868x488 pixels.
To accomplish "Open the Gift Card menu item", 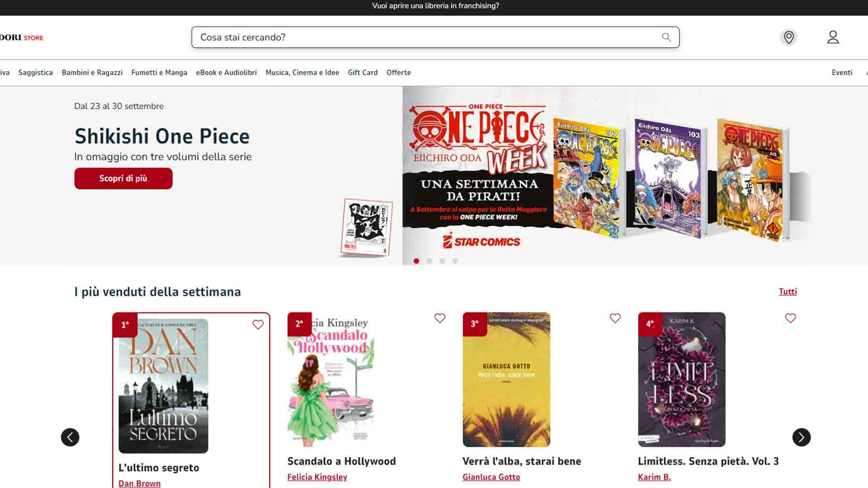I will pyautogui.click(x=363, y=72).
